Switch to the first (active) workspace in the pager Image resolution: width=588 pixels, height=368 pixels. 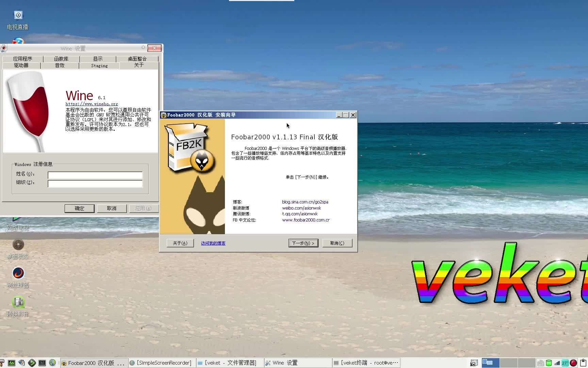pyautogui.click(x=491, y=363)
